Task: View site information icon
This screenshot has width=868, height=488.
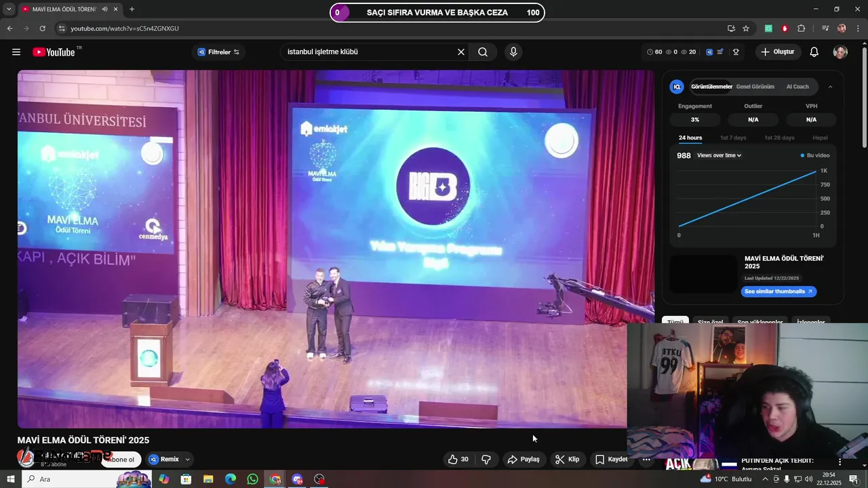Action: [x=61, y=28]
